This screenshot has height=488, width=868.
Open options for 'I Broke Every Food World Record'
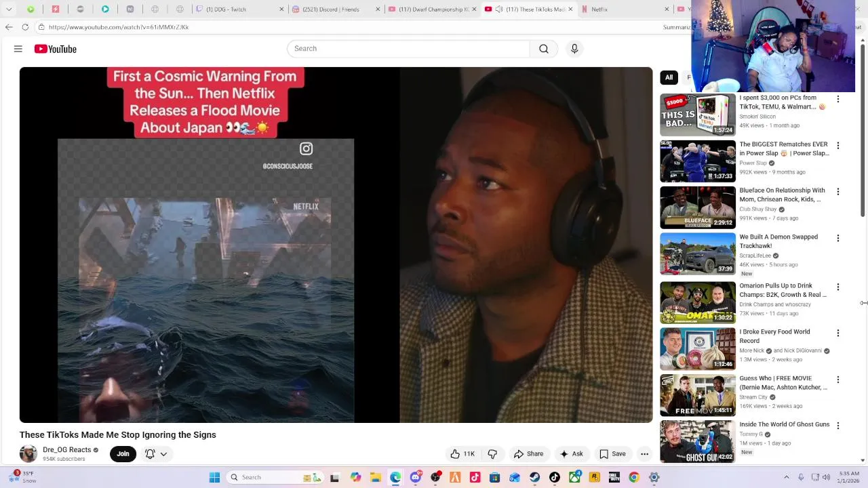coord(838,333)
